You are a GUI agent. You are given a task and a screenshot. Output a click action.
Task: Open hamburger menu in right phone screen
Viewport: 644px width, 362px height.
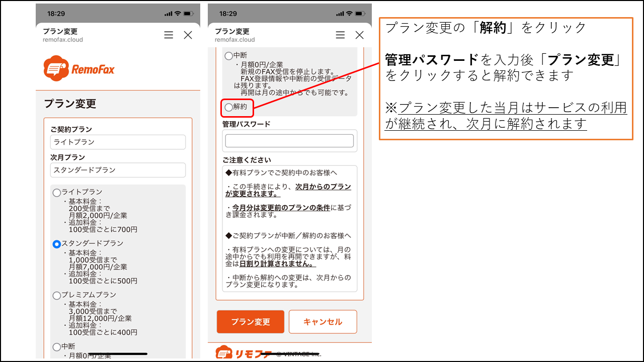point(341,35)
